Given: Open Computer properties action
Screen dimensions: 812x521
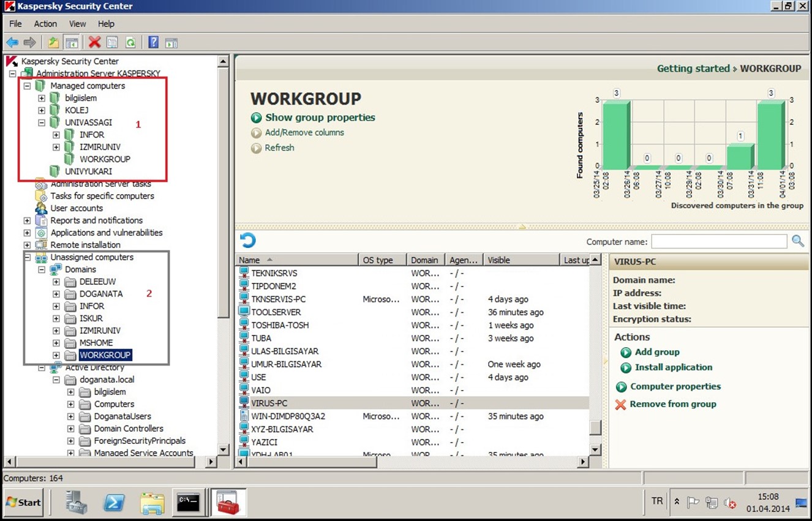Looking at the screenshot, I should click(x=675, y=386).
